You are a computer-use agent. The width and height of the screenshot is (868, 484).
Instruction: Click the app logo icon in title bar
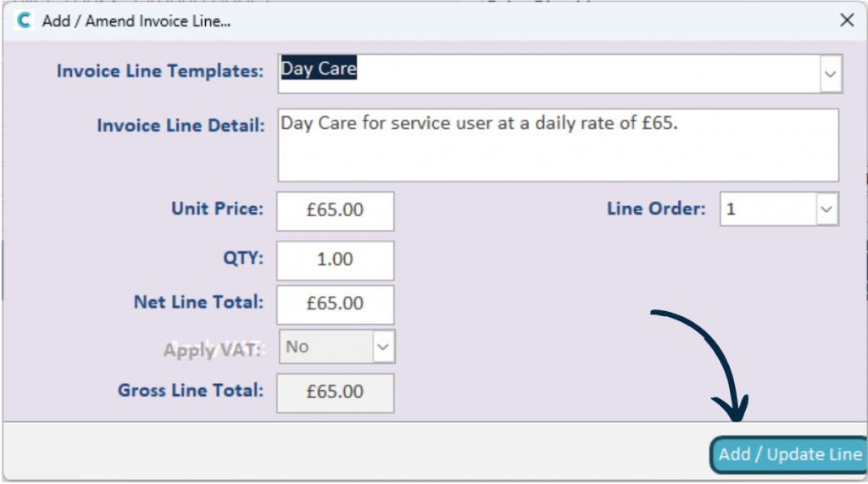pyautogui.click(x=24, y=21)
